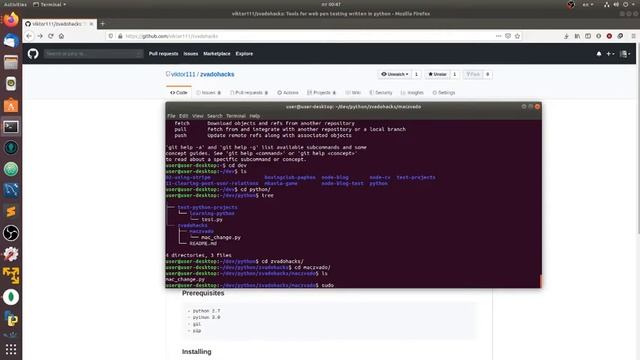Open the terminal File menu

click(x=171, y=116)
